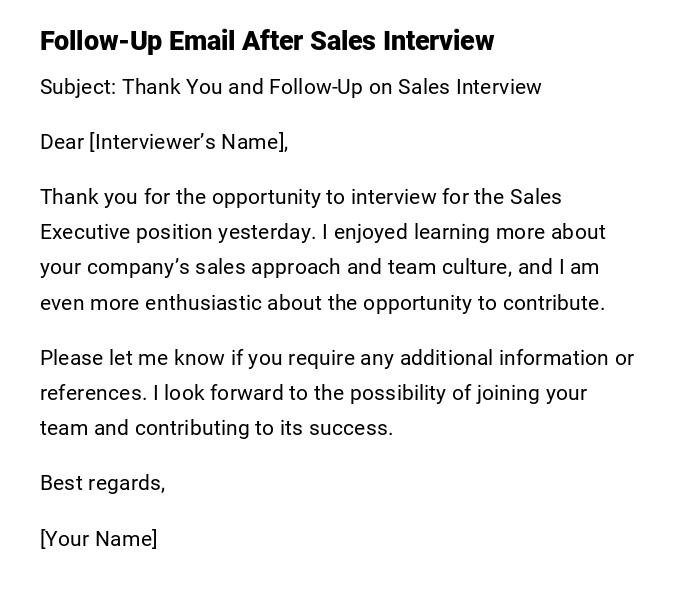Click the word "Subject:" label
This screenshot has width=700, height=601.
click(78, 87)
